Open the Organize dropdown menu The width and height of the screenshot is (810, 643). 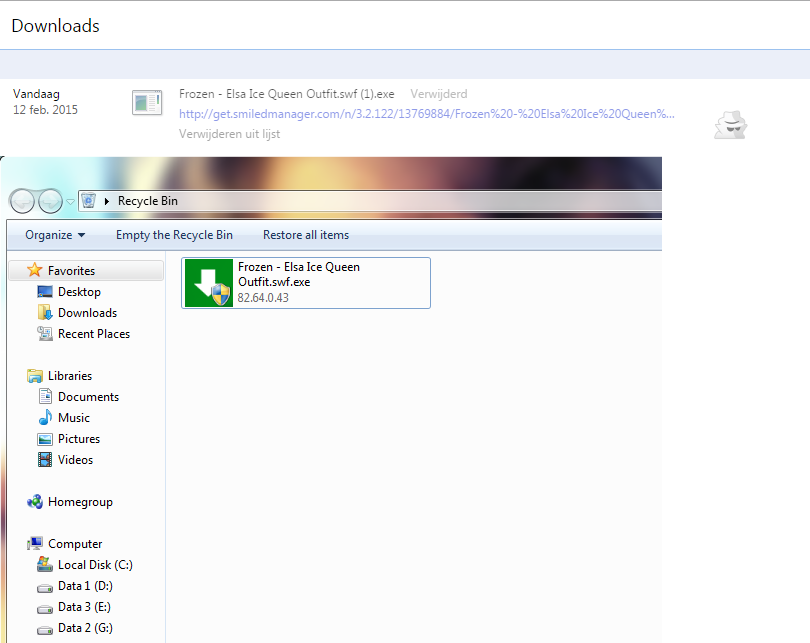55,235
